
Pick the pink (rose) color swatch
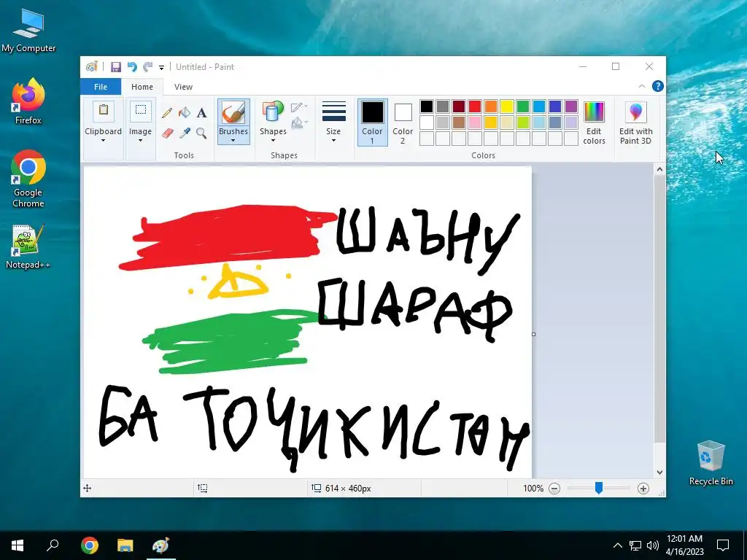tap(475, 122)
